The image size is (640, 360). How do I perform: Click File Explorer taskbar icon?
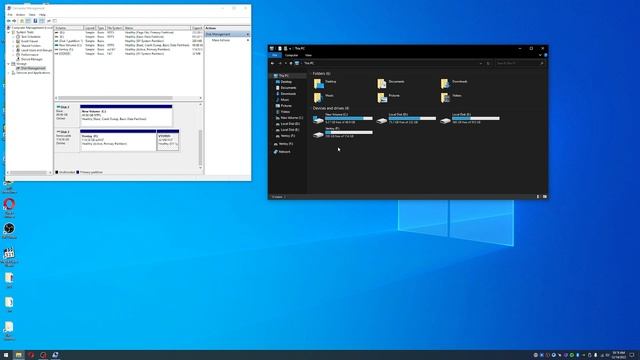click(18, 355)
